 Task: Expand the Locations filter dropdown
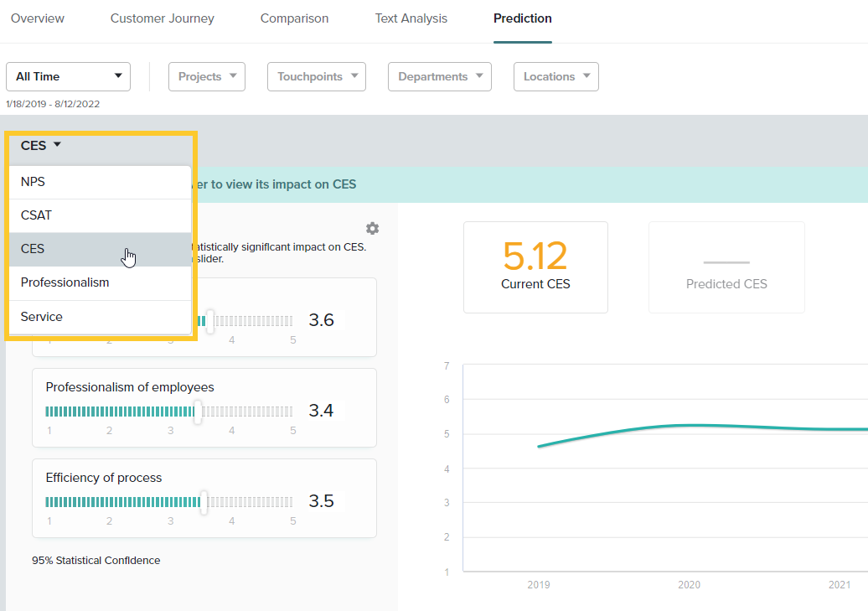coord(555,76)
